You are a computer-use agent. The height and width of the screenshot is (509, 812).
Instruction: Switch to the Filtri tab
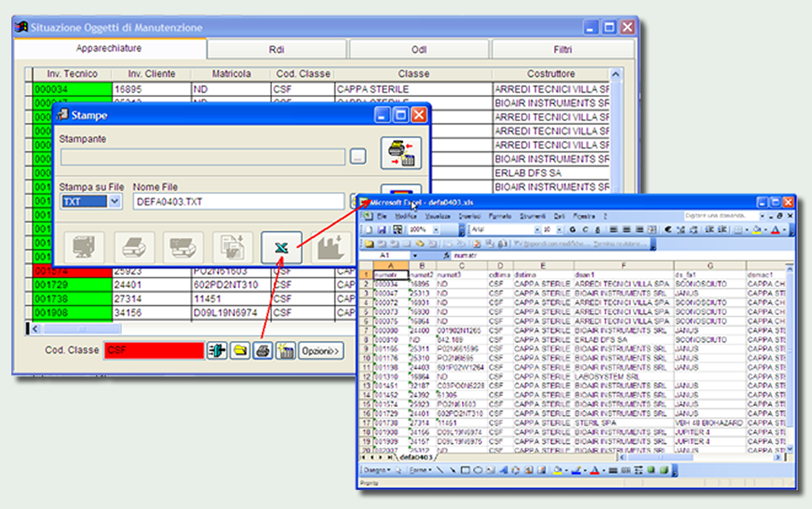pos(563,49)
